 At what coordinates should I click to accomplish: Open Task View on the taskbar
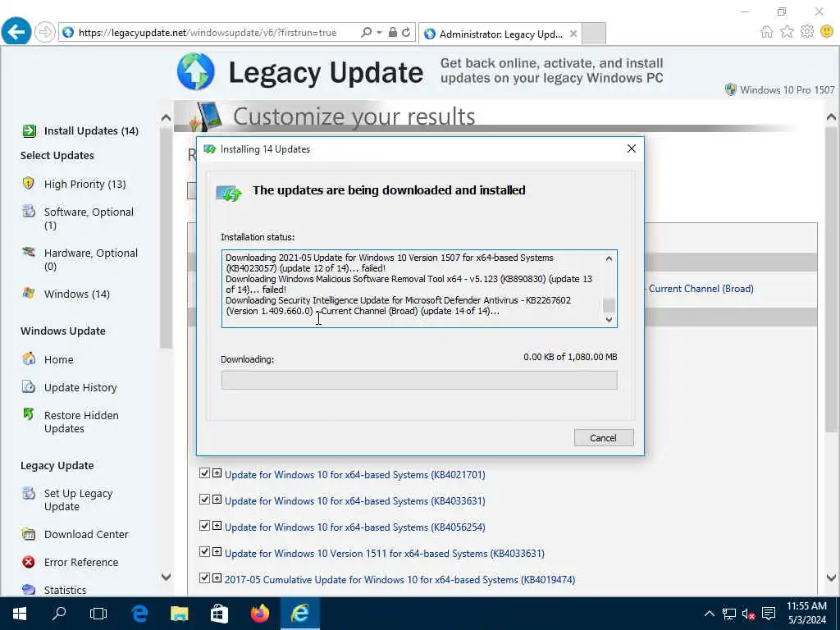pos(98,614)
